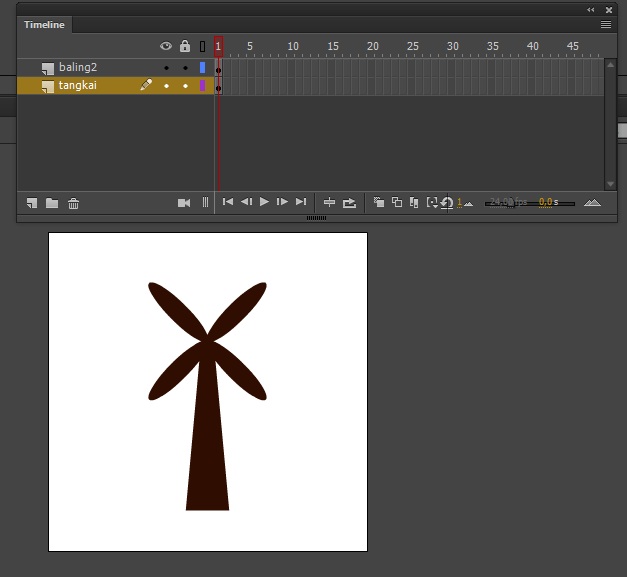Click the camera icon in timeline
Viewport: 627px width, 577px height.
pyautogui.click(x=184, y=203)
